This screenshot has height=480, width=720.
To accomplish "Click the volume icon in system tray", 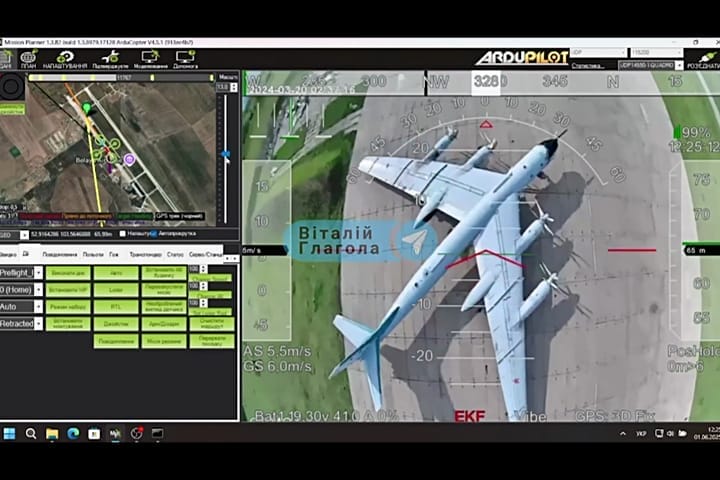I will pyautogui.click(x=670, y=433).
